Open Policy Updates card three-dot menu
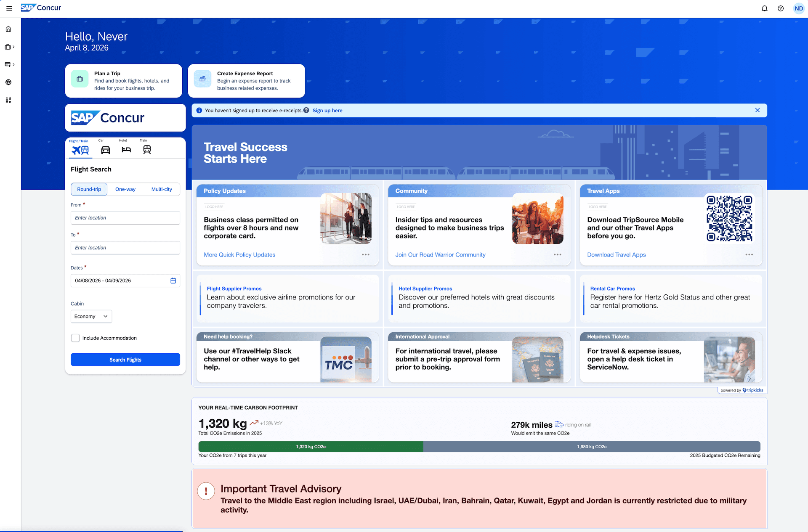Screen dimensions: 808x532 click(x=366, y=255)
